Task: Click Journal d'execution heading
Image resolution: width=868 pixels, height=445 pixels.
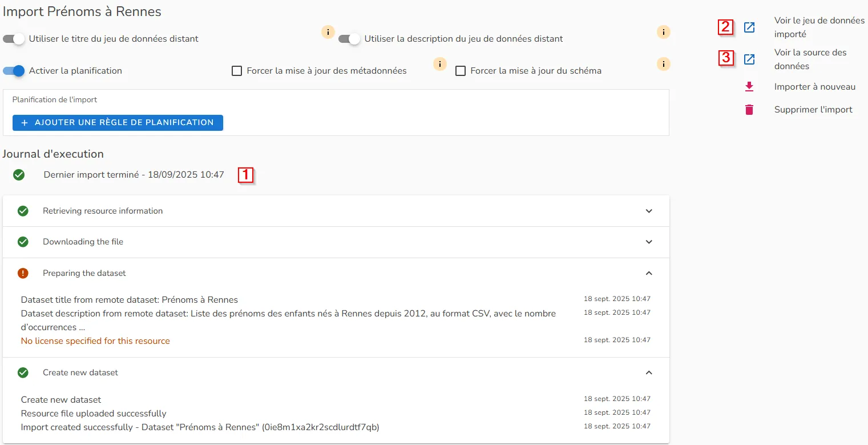Action: (53, 154)
